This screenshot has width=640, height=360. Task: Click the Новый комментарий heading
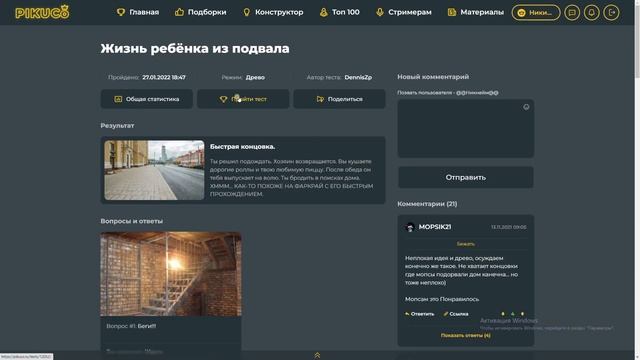tap(433, 77)
